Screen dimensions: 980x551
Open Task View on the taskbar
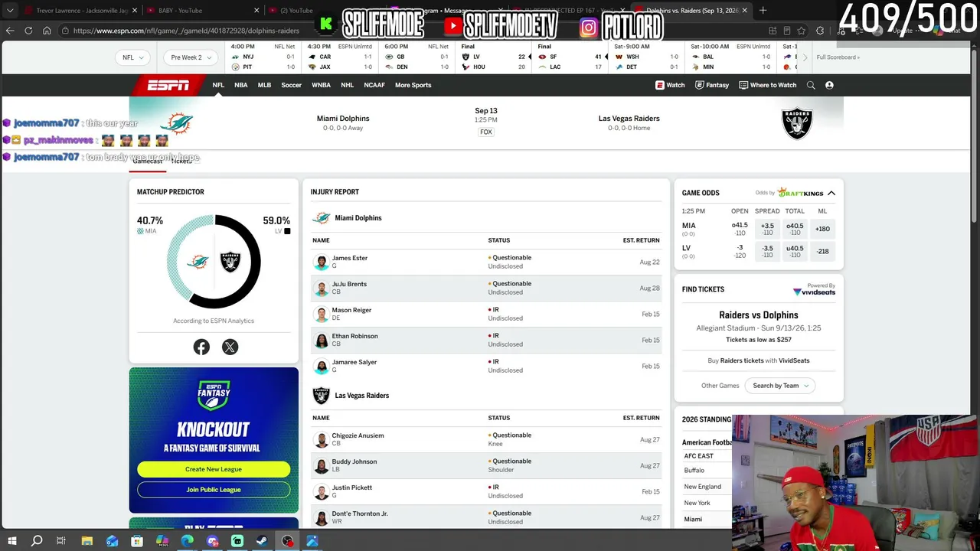(61, 541)
